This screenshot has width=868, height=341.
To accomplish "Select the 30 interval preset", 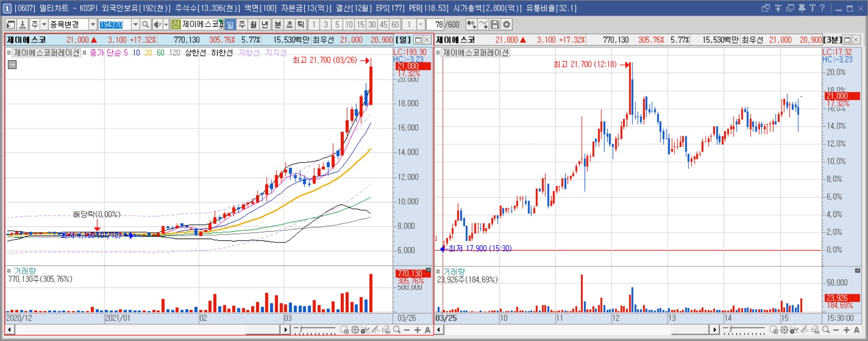I will pos(372,24).
